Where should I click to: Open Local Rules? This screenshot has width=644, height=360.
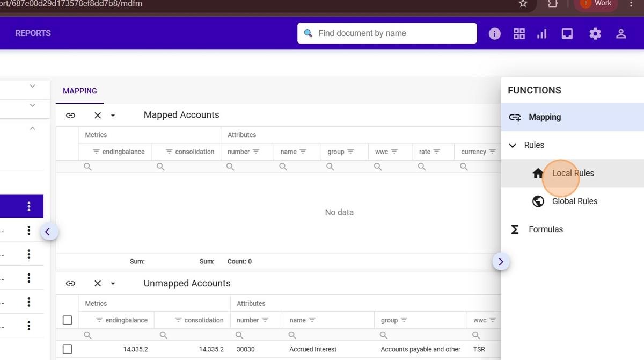572,173
